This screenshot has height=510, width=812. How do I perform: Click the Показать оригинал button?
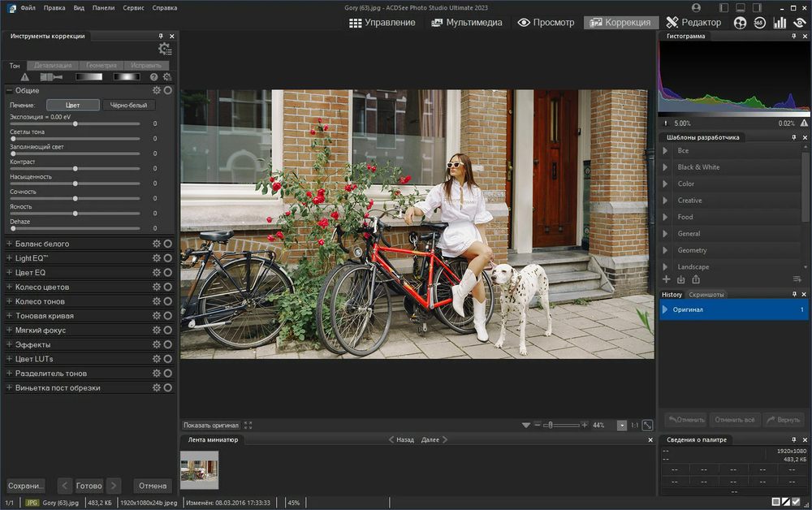point(211,425)
